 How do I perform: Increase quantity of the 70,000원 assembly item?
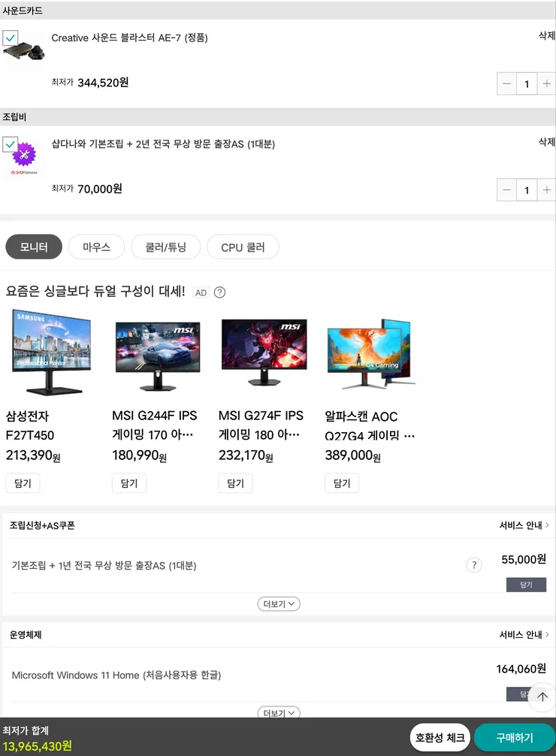coord(546,190)
